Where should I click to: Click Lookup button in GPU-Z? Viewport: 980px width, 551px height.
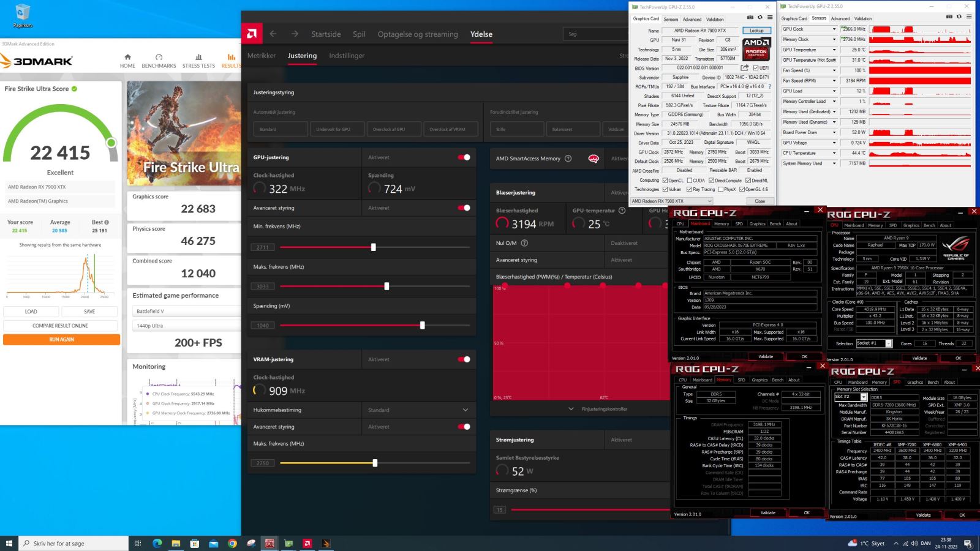pos(757,30)
